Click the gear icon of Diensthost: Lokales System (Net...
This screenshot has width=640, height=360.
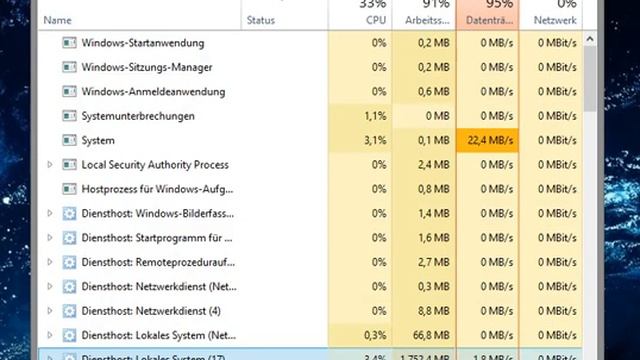click(x=69, y=336)
